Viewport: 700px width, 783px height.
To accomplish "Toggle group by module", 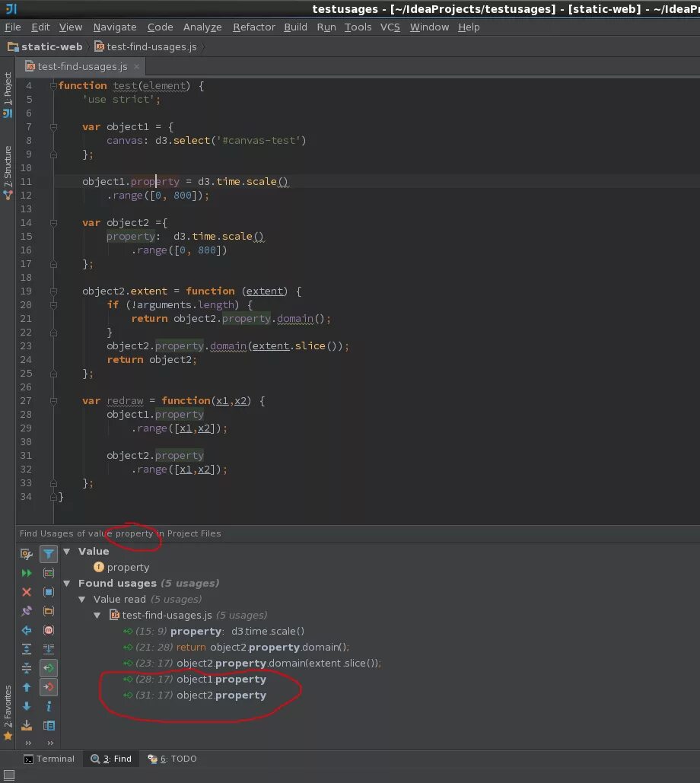I will point(49,592).
